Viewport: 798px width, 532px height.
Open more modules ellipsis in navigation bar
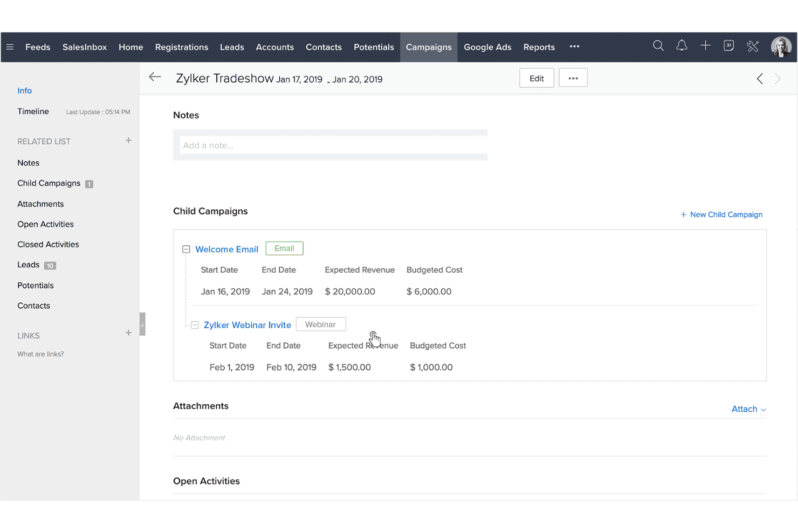pyautogui.click(x=574, y=46)
